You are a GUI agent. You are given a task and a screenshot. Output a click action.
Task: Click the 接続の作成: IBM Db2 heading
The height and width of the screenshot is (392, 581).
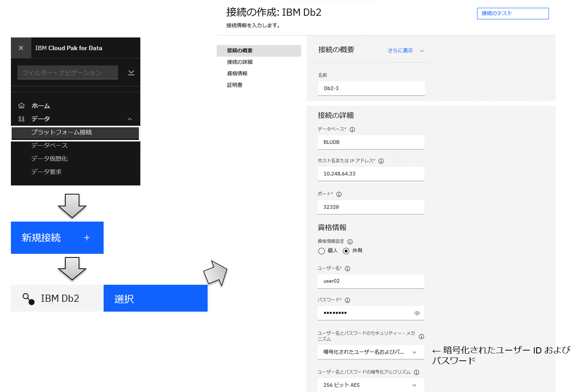pyautogui.click(x=274, y=12)
